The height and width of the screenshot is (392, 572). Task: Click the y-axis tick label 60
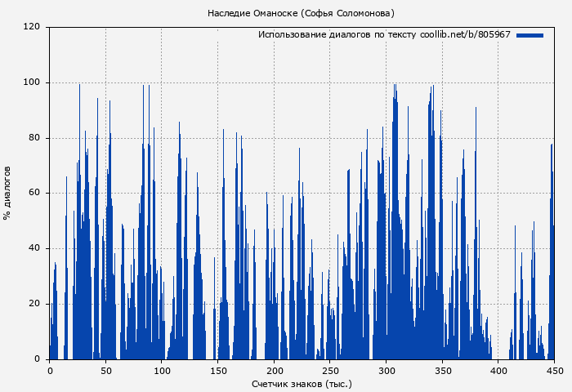[x=34, y=194]
